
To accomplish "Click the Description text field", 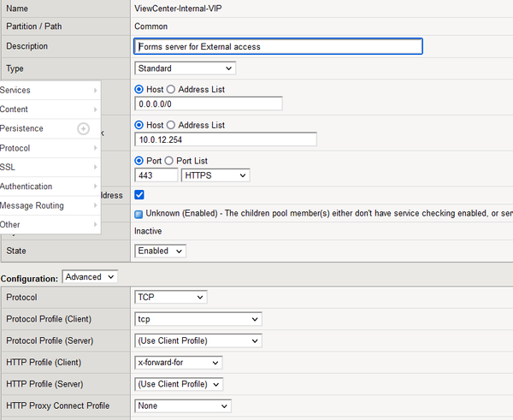I will click(279, 46).
